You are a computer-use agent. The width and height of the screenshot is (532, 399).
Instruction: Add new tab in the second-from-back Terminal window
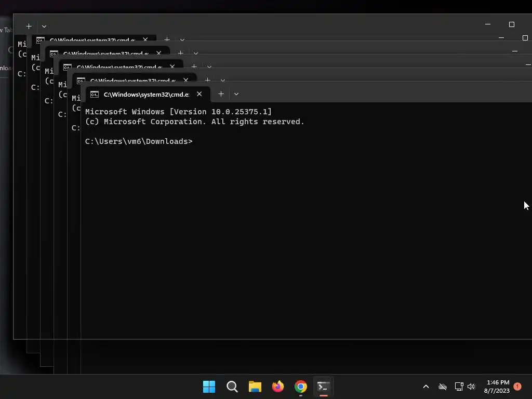167,39
